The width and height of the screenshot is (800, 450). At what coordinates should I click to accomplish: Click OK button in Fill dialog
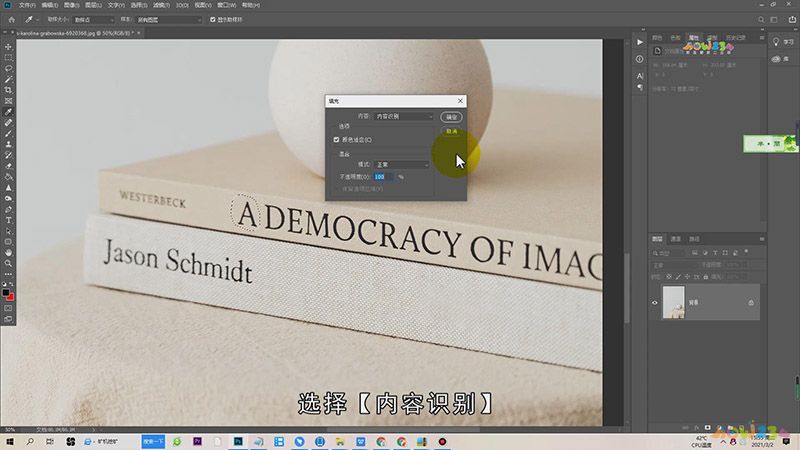[x=452, y=117]
